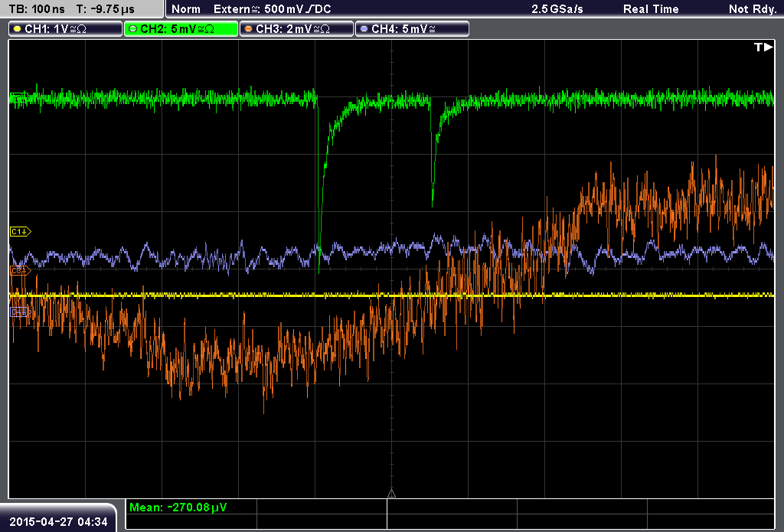Click the TB: 100 ns timebase readout
This screenshot has width=784, height=532.
pyautogui.click(x=37, y=9)
